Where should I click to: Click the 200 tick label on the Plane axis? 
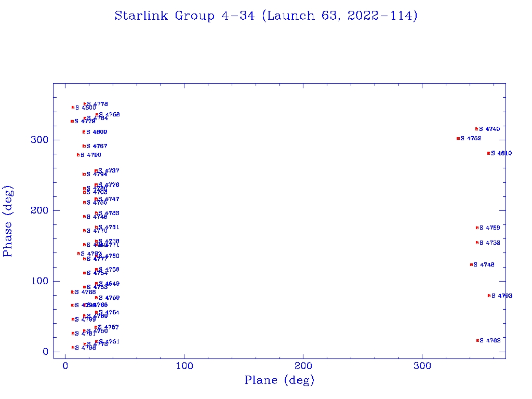(303, 366)
